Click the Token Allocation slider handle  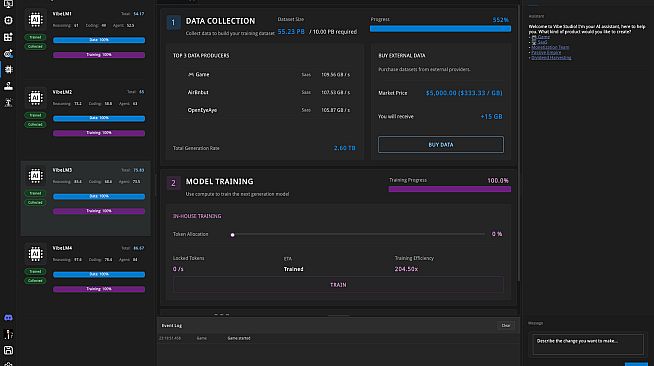click(x=232, y=235)
